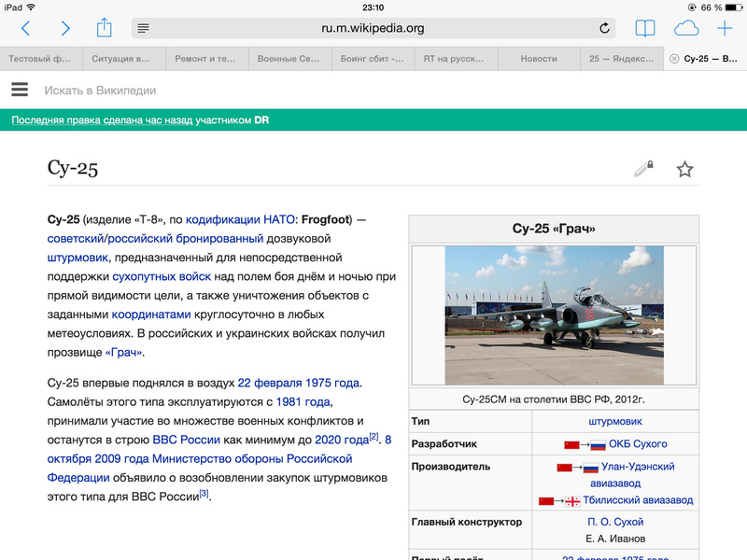Follow the 'советский' link
Image resolution: width=747 pixels, height=560 pixels.
pos(76,239)
